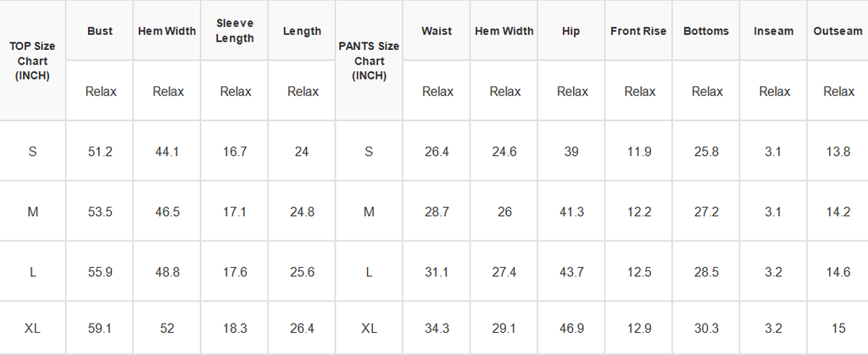This screenshot has width=868, height=355.
Task: Click the Front Rise column header
Action: point(638,31)
